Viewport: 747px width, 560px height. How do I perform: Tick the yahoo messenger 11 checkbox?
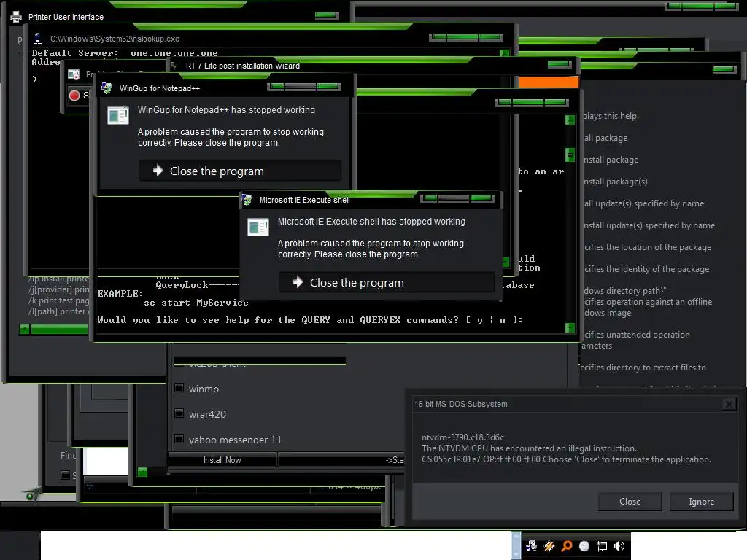pyautogui.click(x=179, y=438)
